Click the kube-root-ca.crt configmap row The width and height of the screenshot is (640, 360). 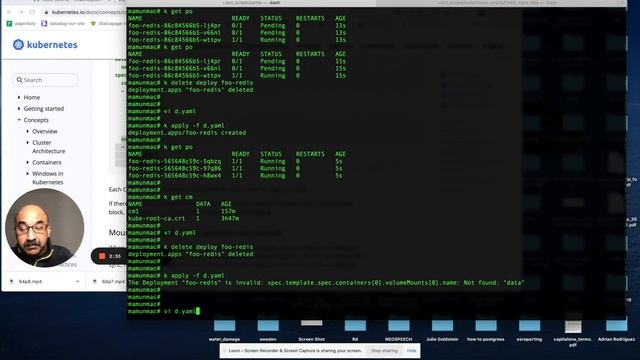(x=183, y=218)
